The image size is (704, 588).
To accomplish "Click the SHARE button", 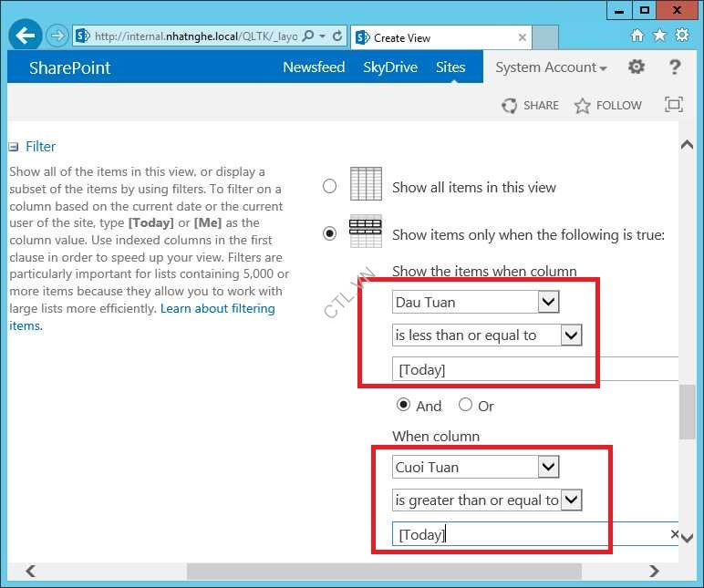I will tap(531, 105).
